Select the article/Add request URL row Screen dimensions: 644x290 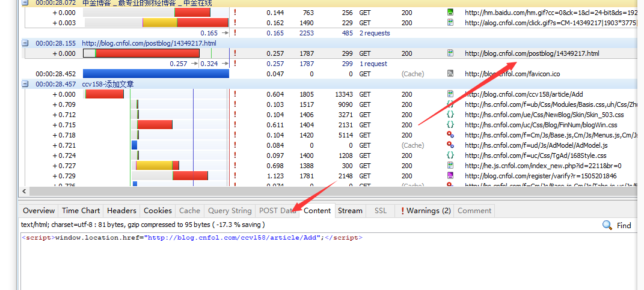click(523, 94)
